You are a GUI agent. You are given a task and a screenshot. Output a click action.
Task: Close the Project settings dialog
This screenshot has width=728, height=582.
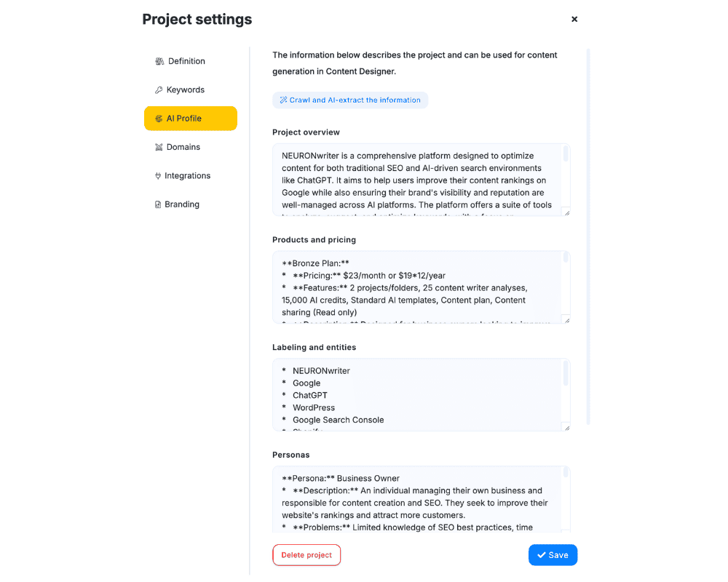click(x=574, y=20)
